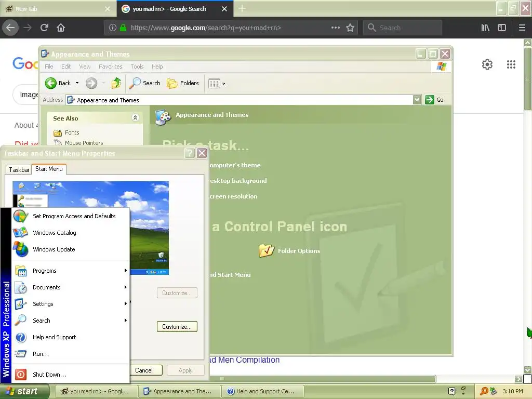Image resolution: width=532 pixels, height=399 pixels.
Task: Click the Firefox search box
Action: click(x=403, y=28)
